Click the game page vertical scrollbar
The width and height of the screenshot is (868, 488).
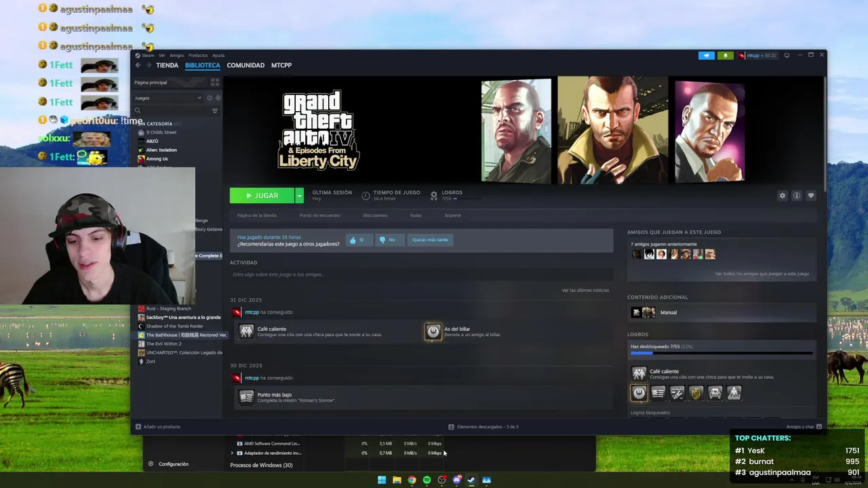825,136
